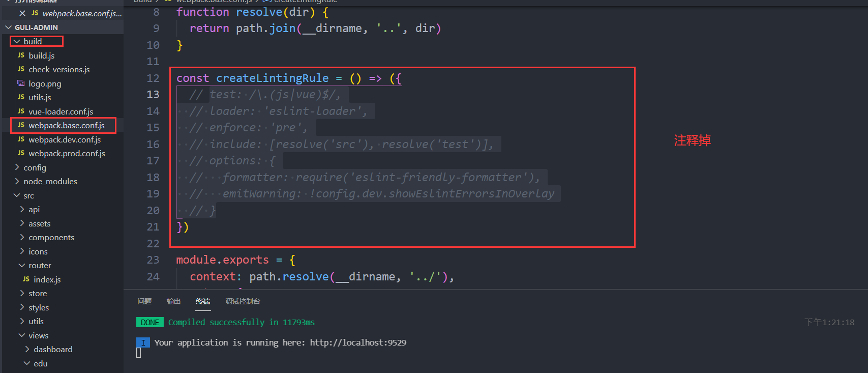This screenshot has width=868, height=373.
Task: Click the commented emitWarning line 19
Action: click(x=372, y=194)
